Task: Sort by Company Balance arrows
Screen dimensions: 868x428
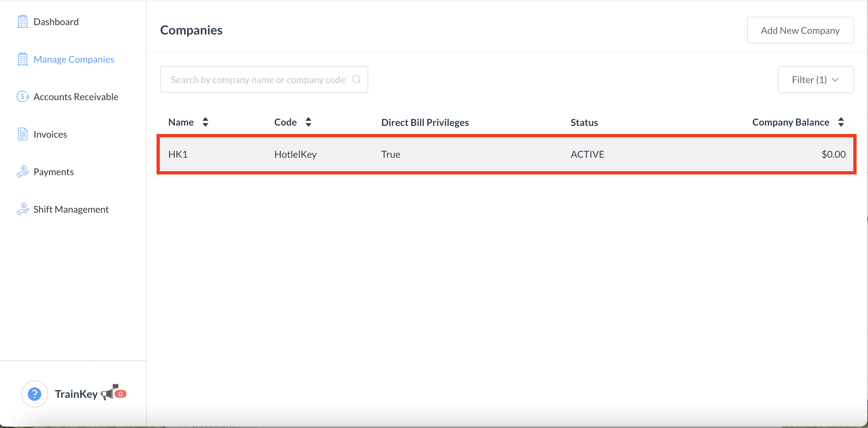Action: [x=841, y=122]
